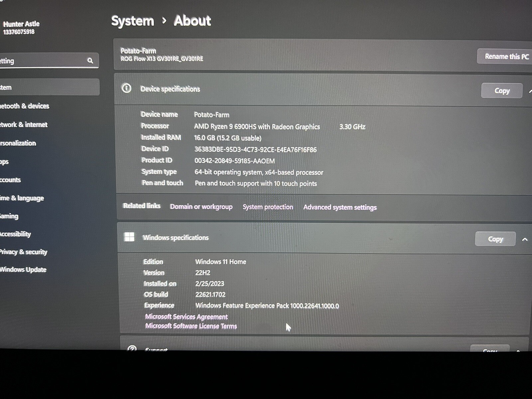
Task: Click the Version value 22H2
Action: pyautogui.click(x=202, y=273)
